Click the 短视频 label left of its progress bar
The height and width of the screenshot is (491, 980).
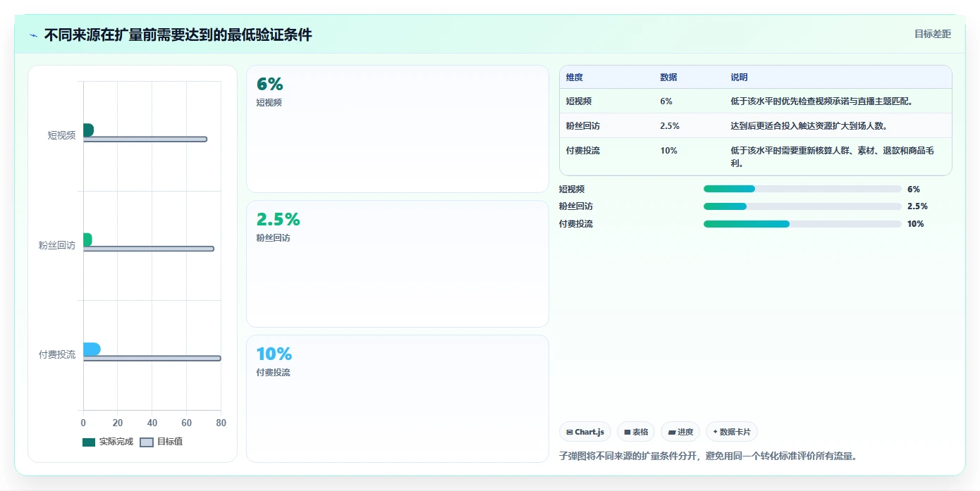[572, 189]
